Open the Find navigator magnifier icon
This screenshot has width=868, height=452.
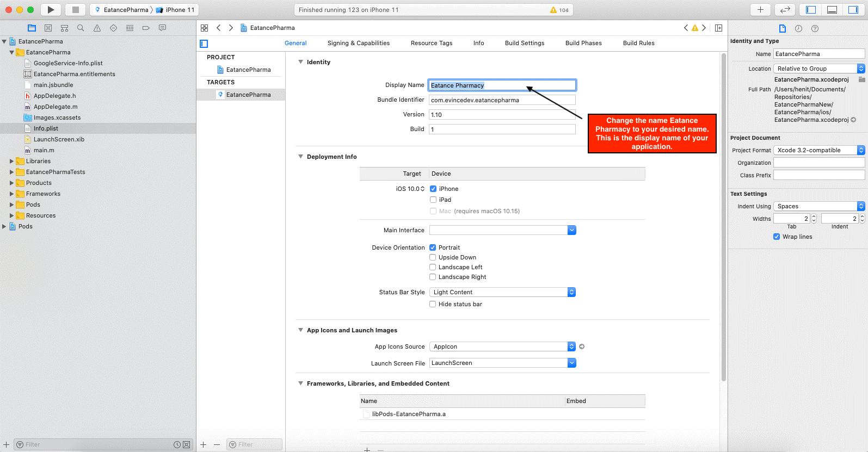coord(81,28)
